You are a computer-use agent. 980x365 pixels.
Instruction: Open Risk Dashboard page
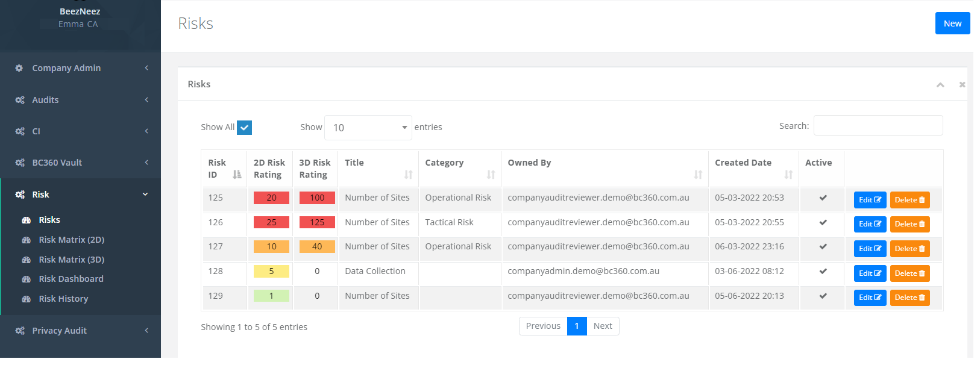[x=71, y=279]
